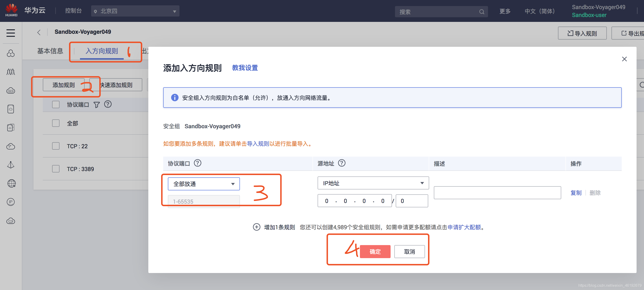Open the 控制台 console link

click(x=73, y=11)
